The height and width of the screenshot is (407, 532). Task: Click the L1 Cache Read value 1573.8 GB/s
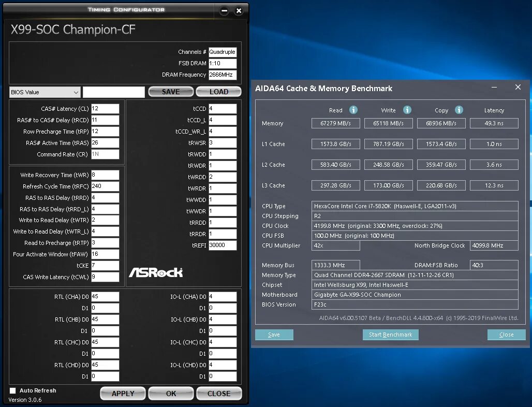[x=335, y=144]
